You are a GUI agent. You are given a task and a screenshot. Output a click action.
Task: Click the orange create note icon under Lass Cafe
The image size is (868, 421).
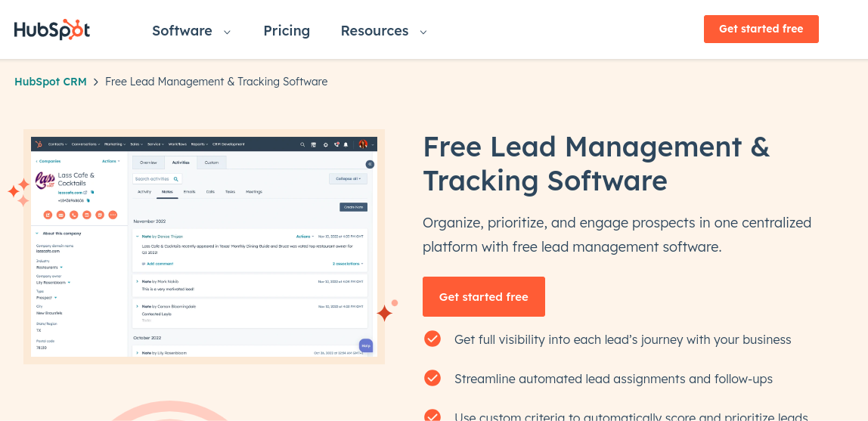click(48, 215)
